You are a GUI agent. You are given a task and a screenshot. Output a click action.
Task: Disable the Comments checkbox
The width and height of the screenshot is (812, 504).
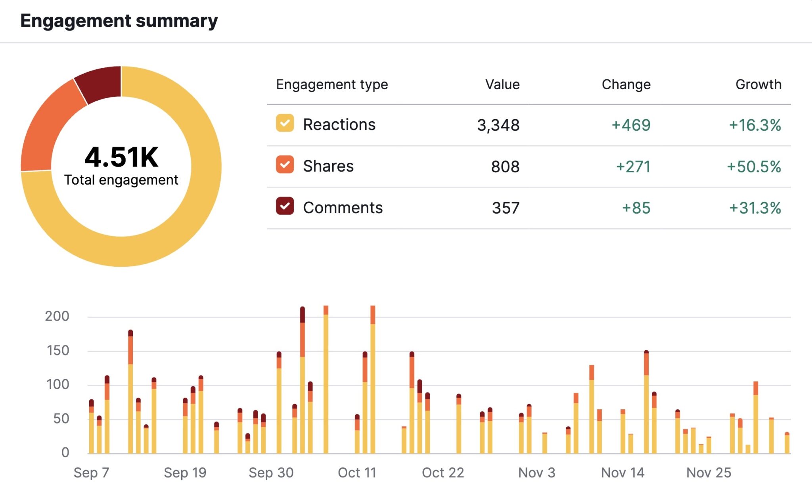(285, 206)
